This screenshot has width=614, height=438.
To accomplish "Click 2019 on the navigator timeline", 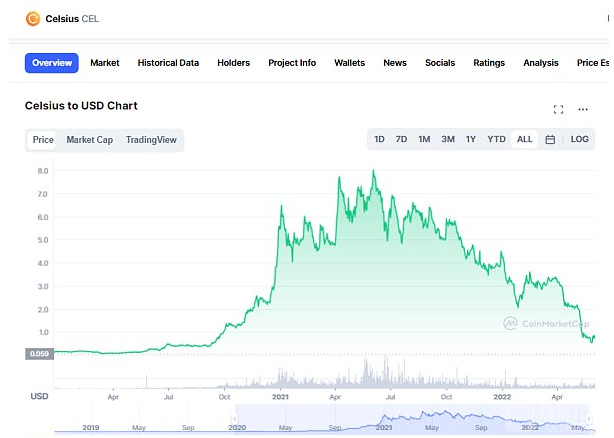I will pos(91,427).
